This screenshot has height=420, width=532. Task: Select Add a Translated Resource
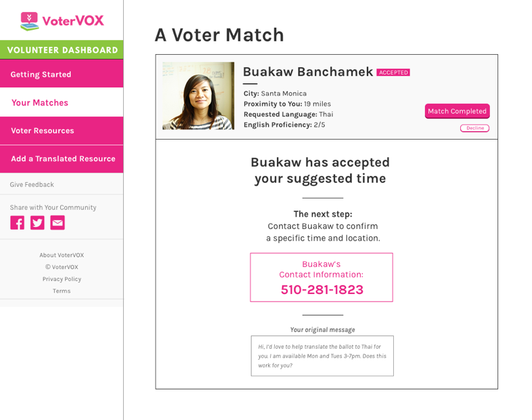coord(62,159)
